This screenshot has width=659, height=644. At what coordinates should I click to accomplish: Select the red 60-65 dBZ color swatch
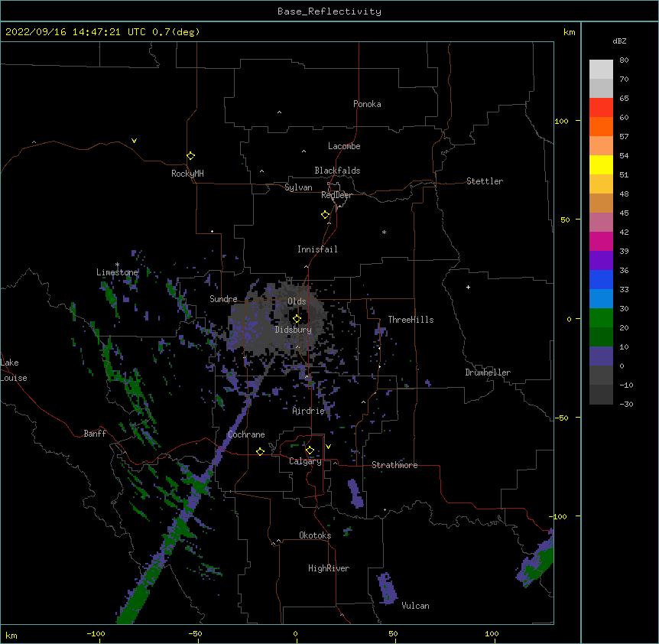[x=601, y=108]
